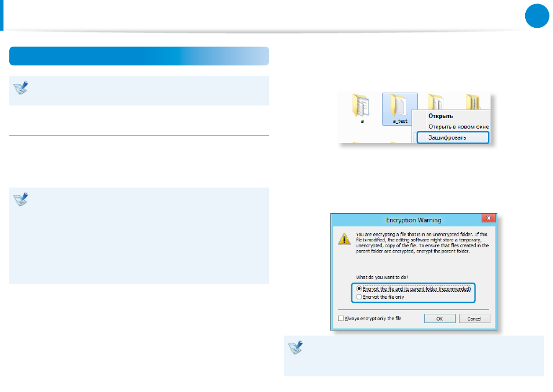This screenshot has height=392, width=553.
Task: Choose 'Encrypt the file only' radio button
Action: 359,297
